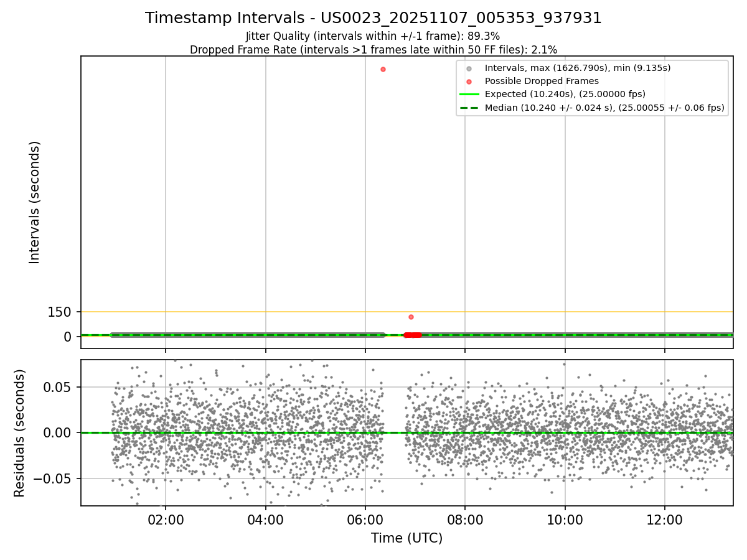Click the solid green Expected legend line
The image size is (747, 560).
point(469,95)
